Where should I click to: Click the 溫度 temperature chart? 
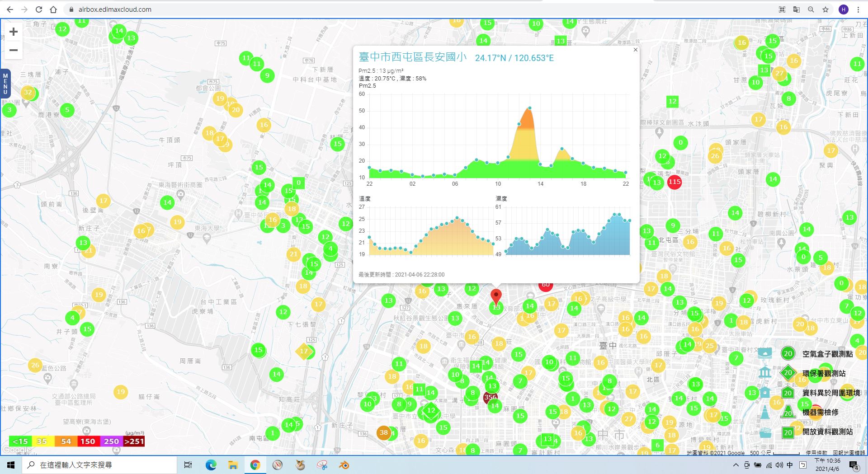(431, 231)
